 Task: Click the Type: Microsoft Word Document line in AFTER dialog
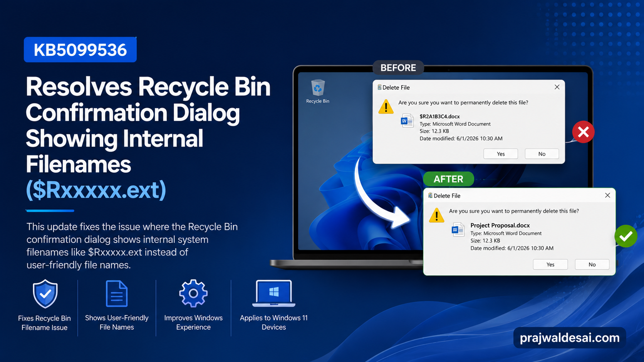506,234
